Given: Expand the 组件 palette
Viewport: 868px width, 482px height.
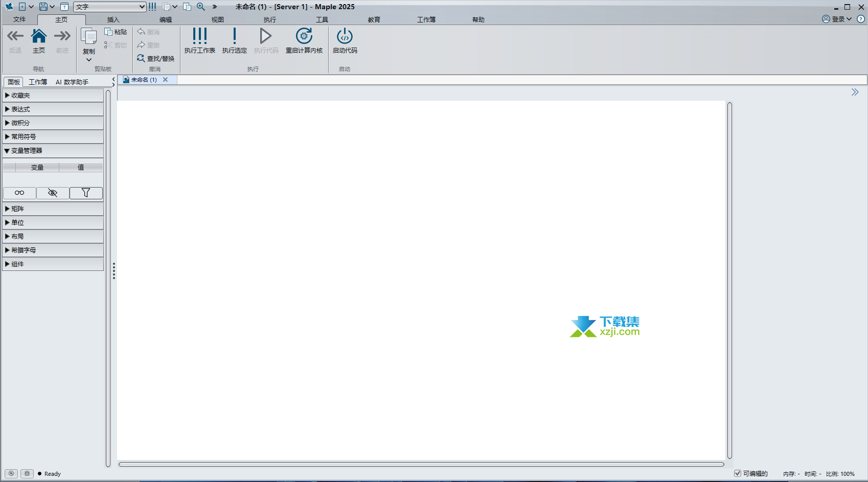Looking at the screenshot, I should pyautogui.click(x=53, y=264).
